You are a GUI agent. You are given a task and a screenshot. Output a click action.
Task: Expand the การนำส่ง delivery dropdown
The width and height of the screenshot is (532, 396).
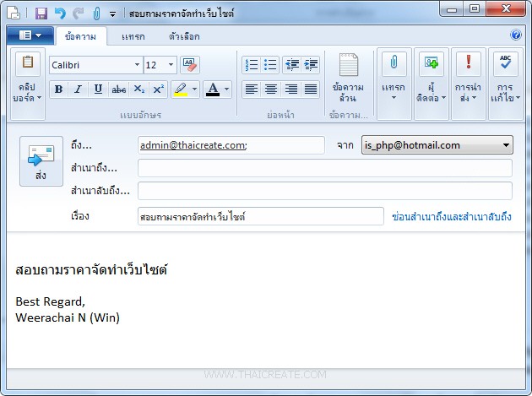point(475,98)
